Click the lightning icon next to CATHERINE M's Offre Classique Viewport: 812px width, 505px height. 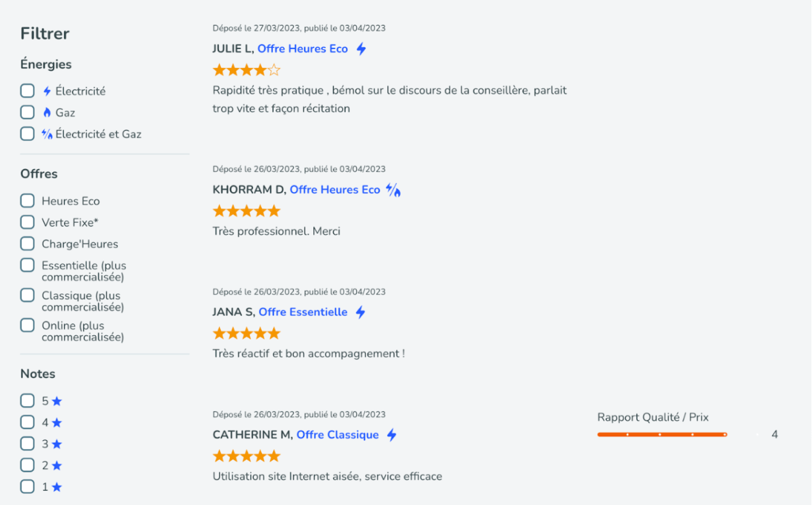click(391, 434)
